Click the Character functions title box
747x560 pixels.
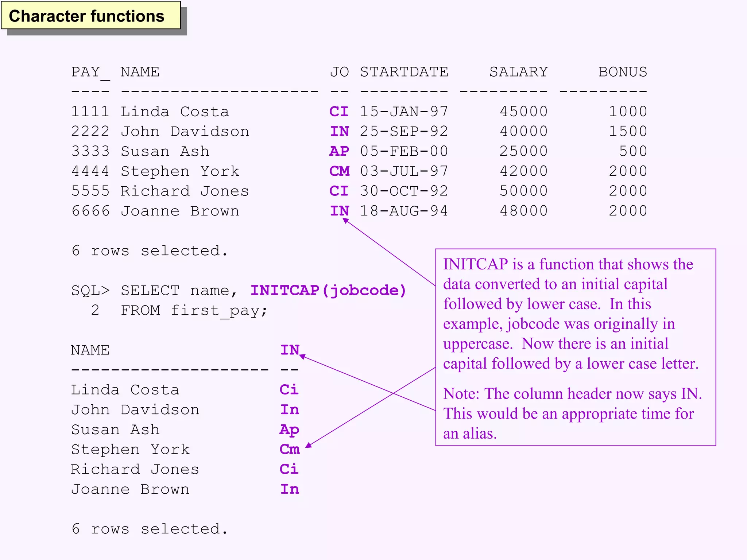90,16
